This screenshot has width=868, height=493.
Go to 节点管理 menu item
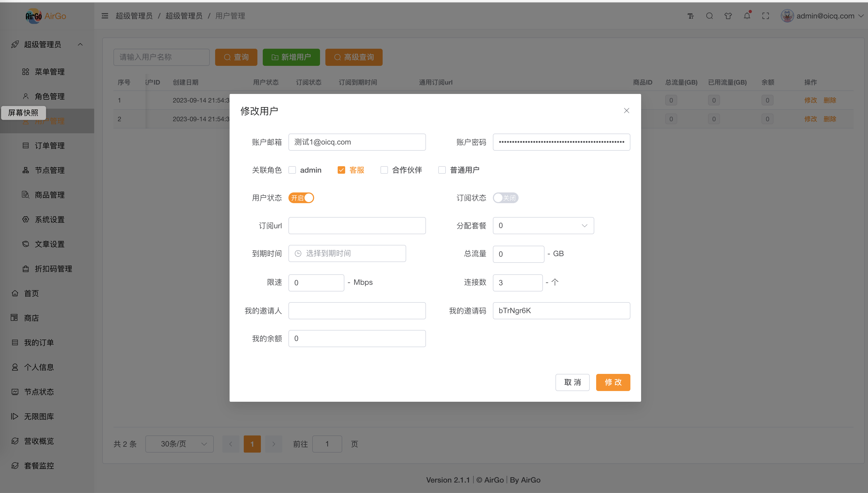click(x=50, y=170)
